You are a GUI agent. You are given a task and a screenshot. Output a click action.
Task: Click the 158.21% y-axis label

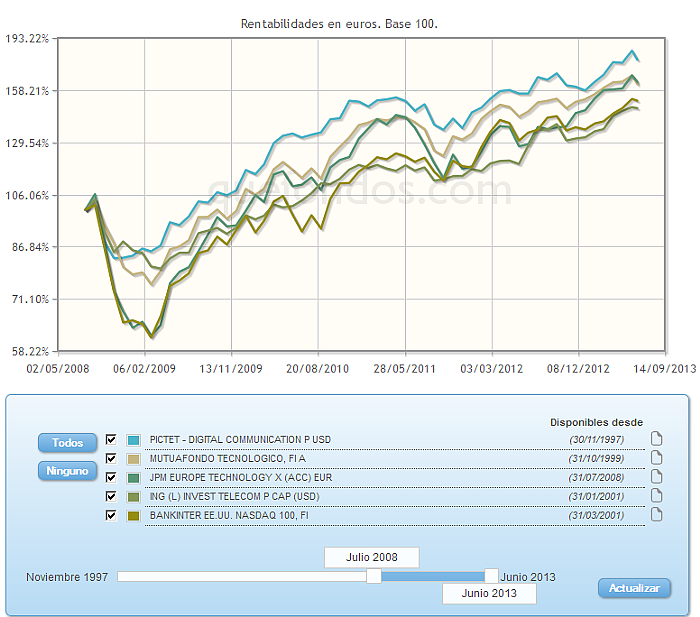click(26, 91)
